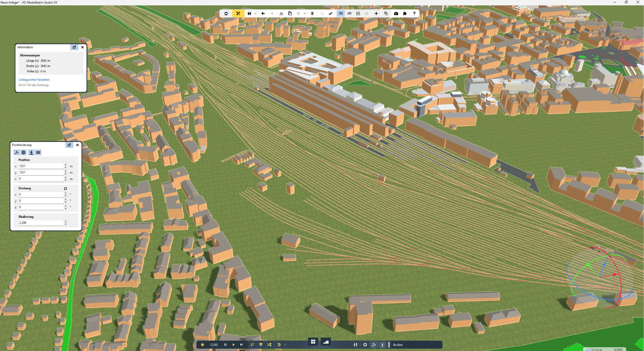
Task: Decrease Position y with the down stepper
Action: [66, 174]
